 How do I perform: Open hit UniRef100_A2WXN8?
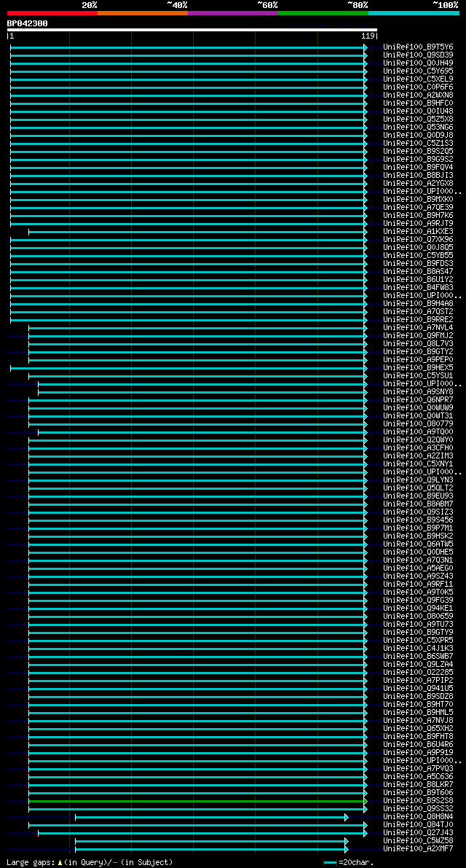click(x=418, y=95)
